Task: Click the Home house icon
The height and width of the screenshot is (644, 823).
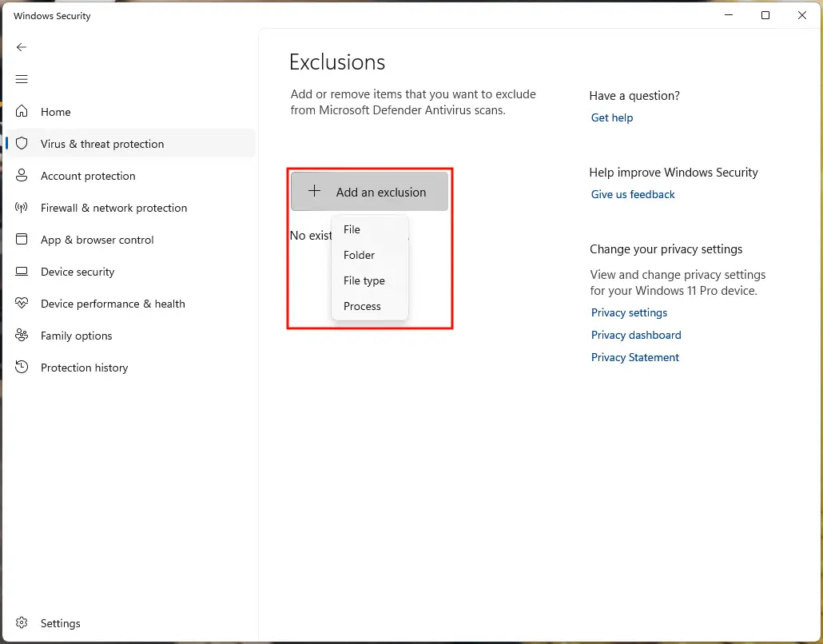Action: [22, 111]
